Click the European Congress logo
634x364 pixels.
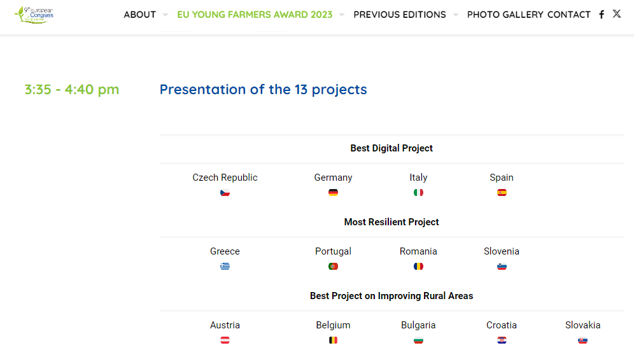point(35,15)
